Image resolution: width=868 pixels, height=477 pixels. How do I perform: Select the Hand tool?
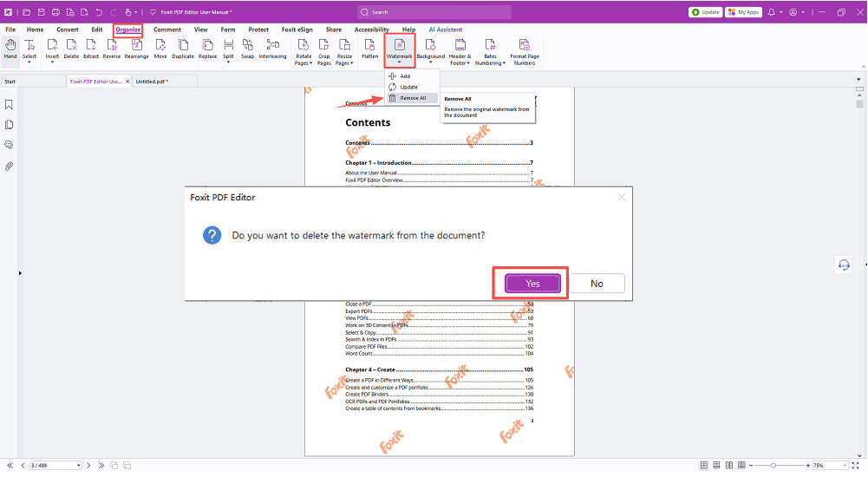coord(10,49)
